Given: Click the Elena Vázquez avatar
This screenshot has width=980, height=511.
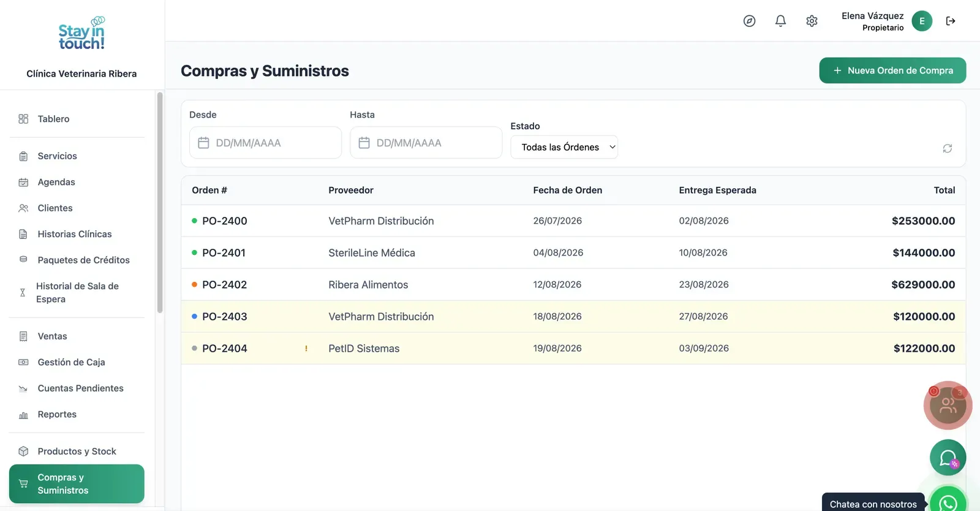Looking at the screenshot, I should [922, 21].
